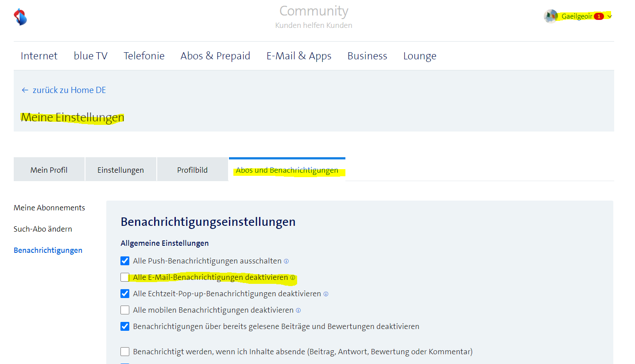This screenshot has width=635, height=364.
Task: Enable Alle E-Mail-Benachrichtigungen deaktivieren checkbox
Action: pyautogui.click(x=125, y=277)
